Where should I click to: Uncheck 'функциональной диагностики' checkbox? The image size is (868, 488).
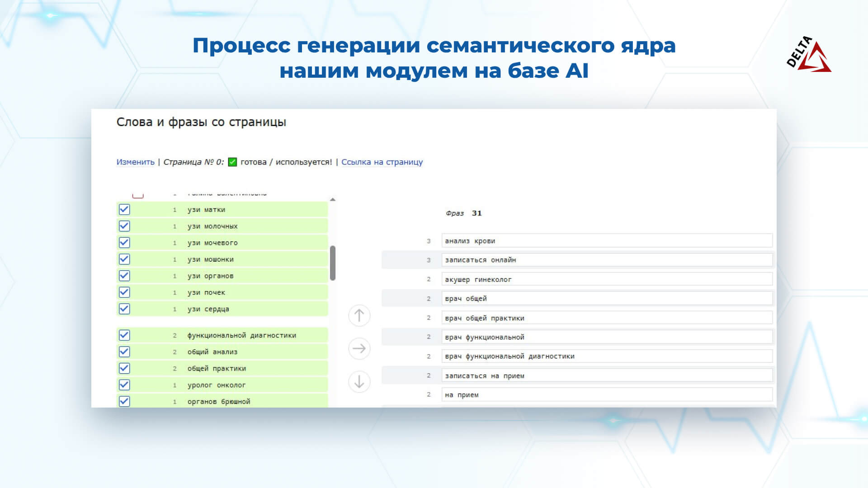[x=124, y=335]
